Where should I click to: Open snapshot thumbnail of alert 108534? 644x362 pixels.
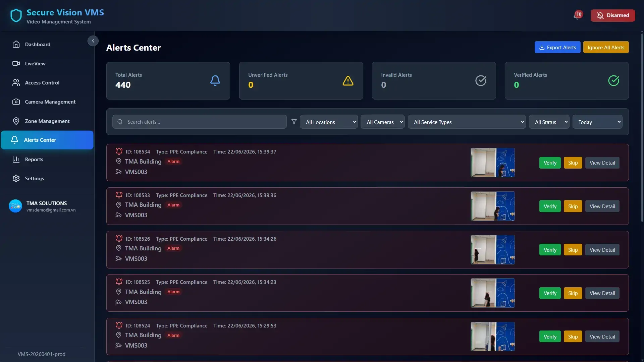pos(493,163)
